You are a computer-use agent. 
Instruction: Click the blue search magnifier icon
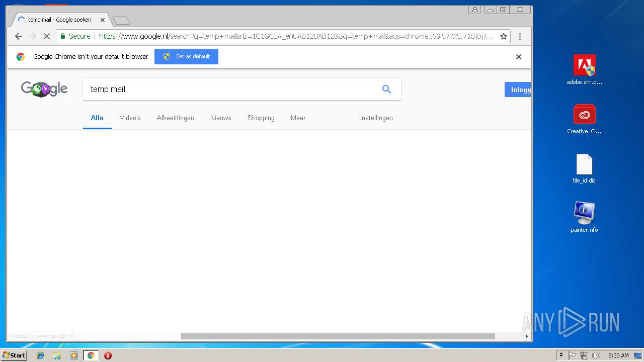[x=386, y=89]
